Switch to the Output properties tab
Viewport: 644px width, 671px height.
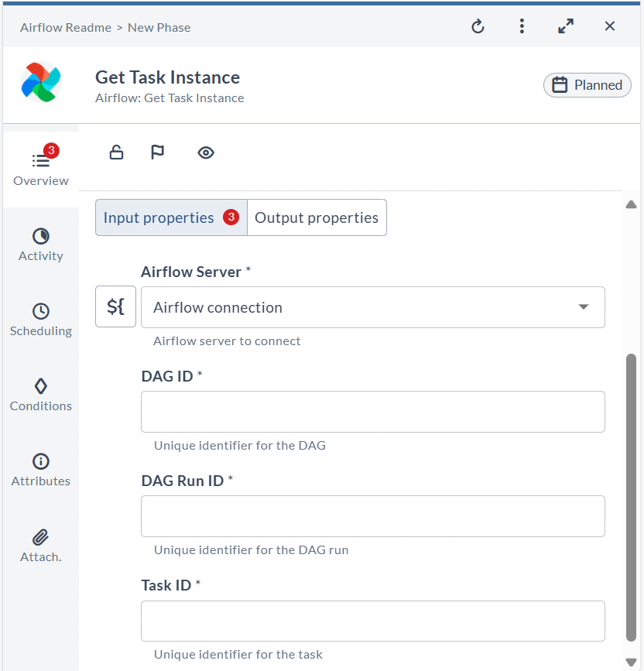point(317,217)
